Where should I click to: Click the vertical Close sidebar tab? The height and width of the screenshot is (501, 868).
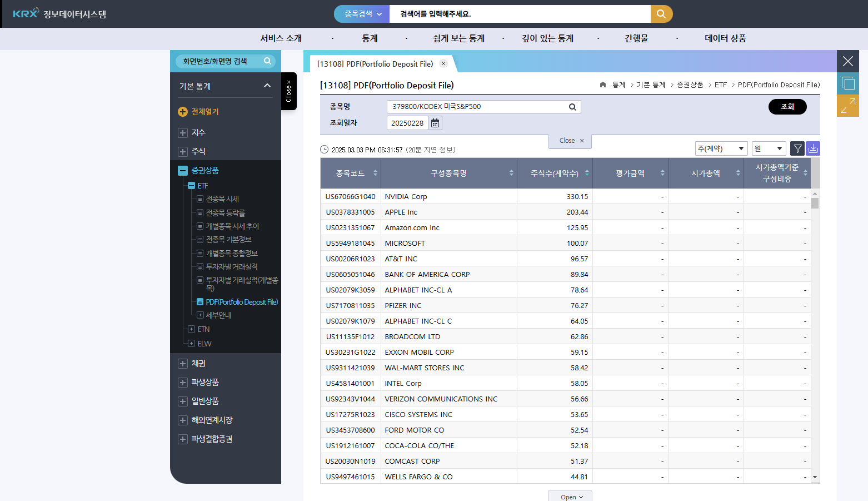[x=288, y=91]
